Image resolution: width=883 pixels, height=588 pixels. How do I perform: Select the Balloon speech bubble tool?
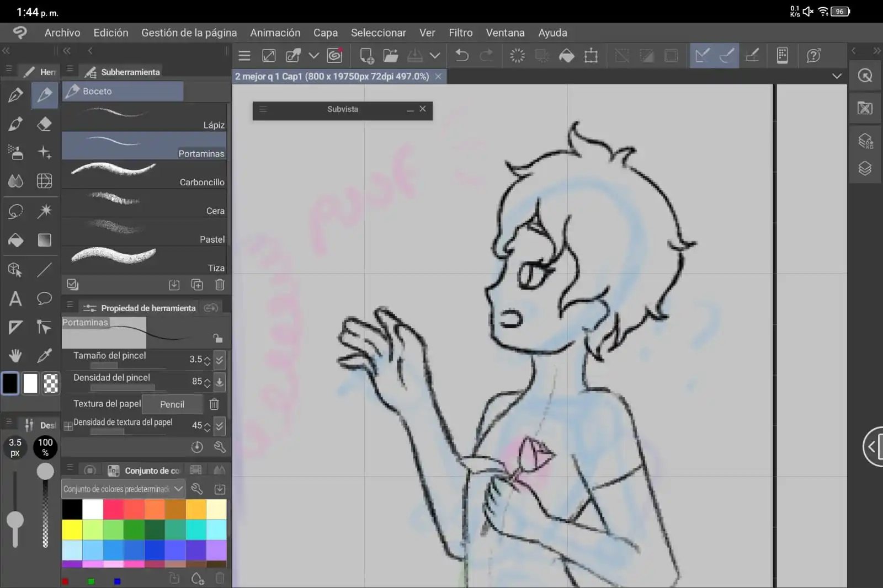point(44,298)
